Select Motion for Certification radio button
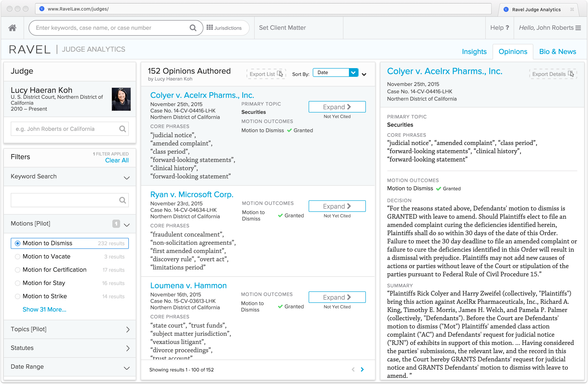588x384 pixels. click(17, 270)
